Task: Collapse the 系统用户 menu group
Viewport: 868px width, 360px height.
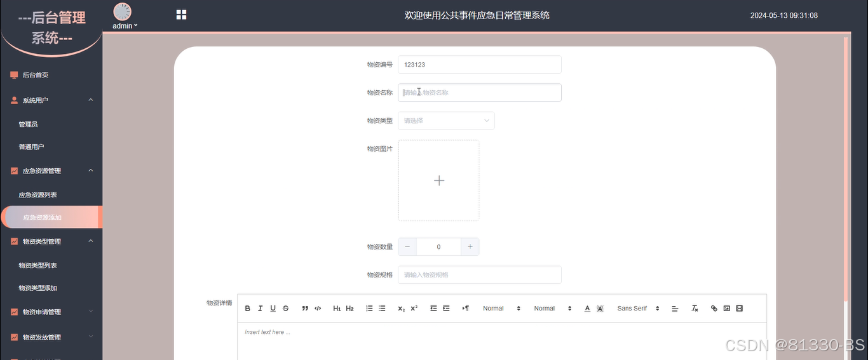Action: 51,100
